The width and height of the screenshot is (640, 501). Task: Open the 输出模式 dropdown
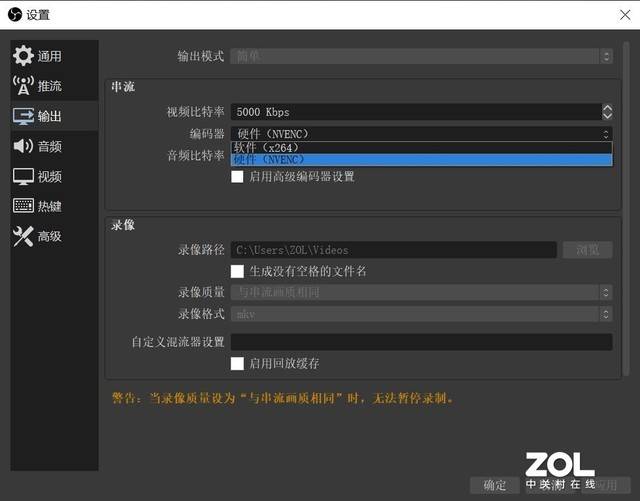pyautogui.click(x=421, y=56)
